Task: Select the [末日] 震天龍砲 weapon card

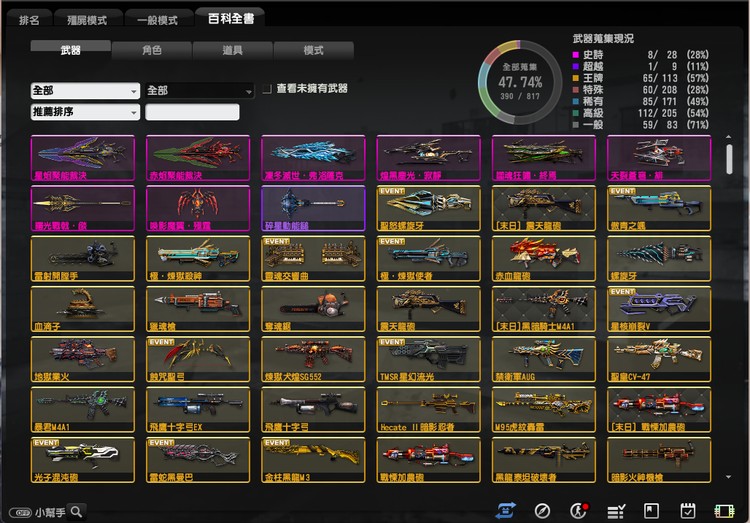Action: pos(544,209)
